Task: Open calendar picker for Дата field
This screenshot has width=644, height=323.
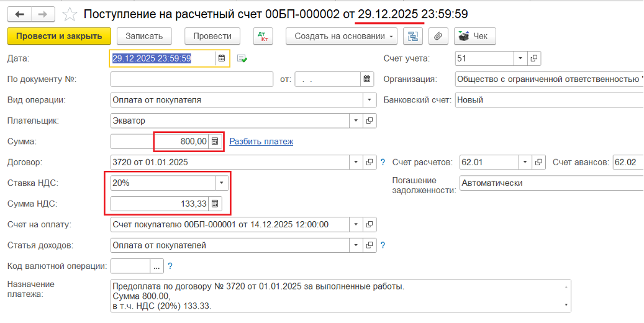Action: [x=221, y=58]
